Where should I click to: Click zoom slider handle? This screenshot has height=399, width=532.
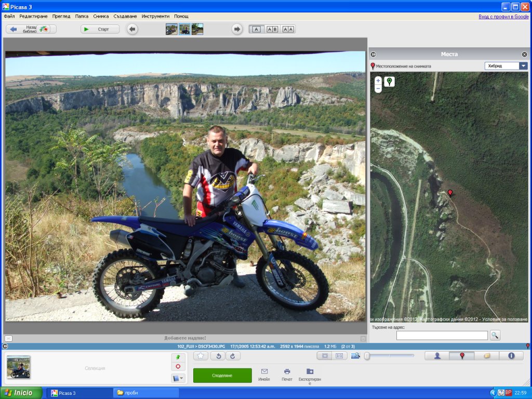tap(367, 356)
